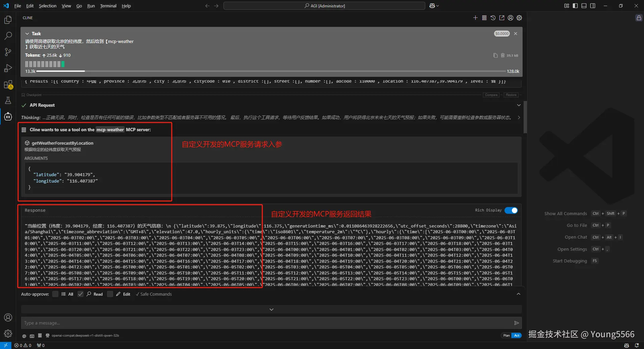
Task: Open the Terminal menu
Action: [x=108, y=6]
